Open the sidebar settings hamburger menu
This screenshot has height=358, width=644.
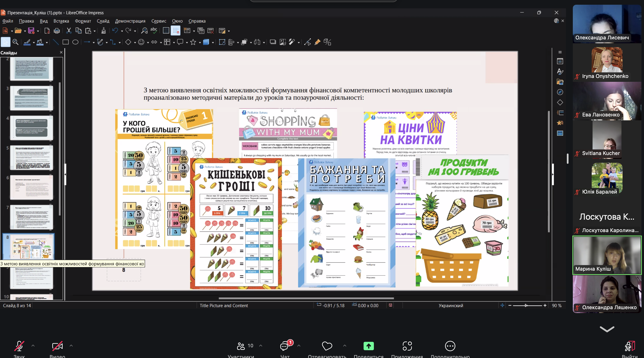pyautogui.click(x=560, y=52)
